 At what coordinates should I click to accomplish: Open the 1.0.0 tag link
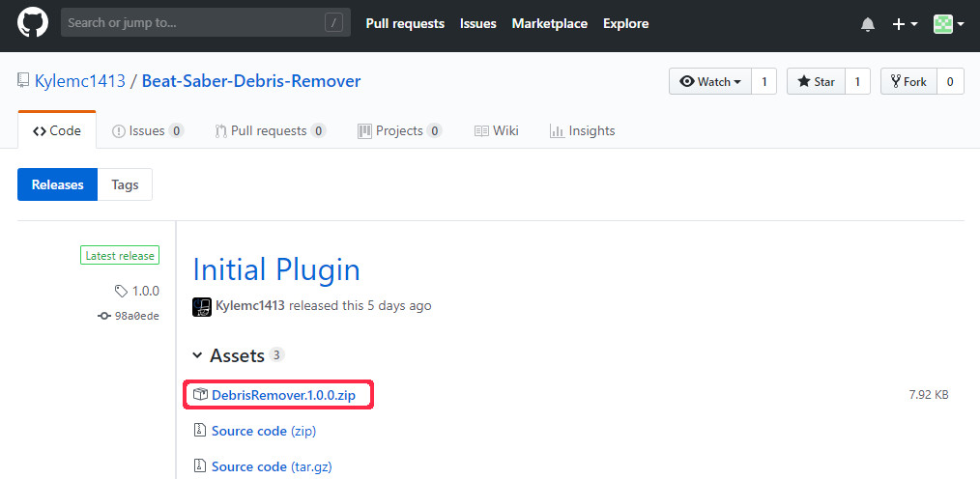tap(146, 291)
